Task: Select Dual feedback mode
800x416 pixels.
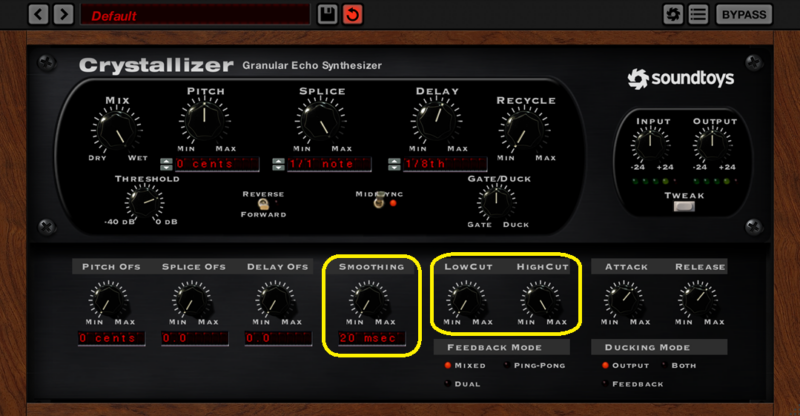Action: tap(462, 384)
